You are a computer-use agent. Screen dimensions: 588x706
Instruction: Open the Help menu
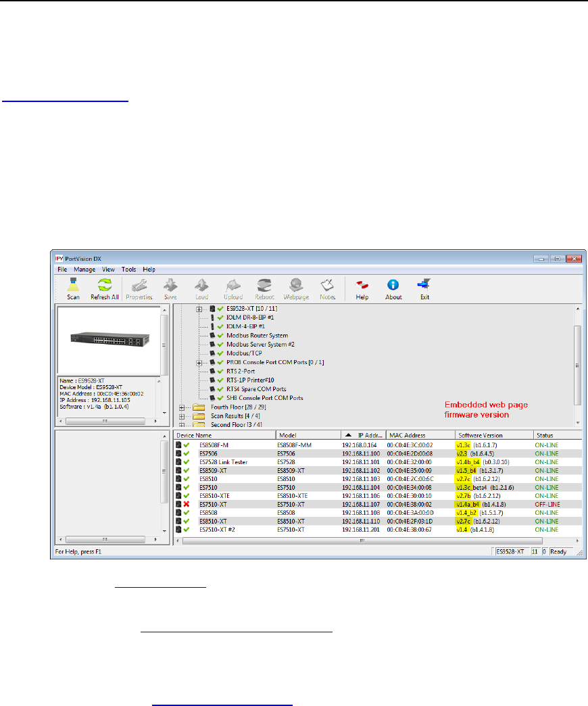(x=149, y=270)
